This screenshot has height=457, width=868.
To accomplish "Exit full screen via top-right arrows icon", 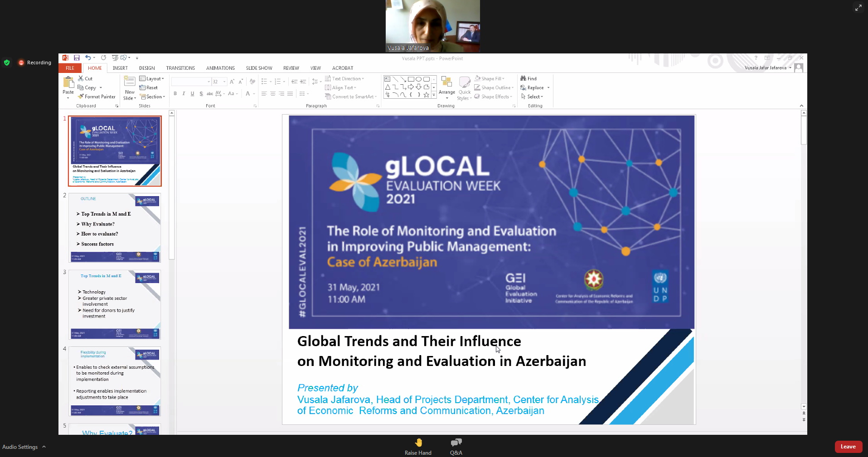I will [x=858, y=8].
